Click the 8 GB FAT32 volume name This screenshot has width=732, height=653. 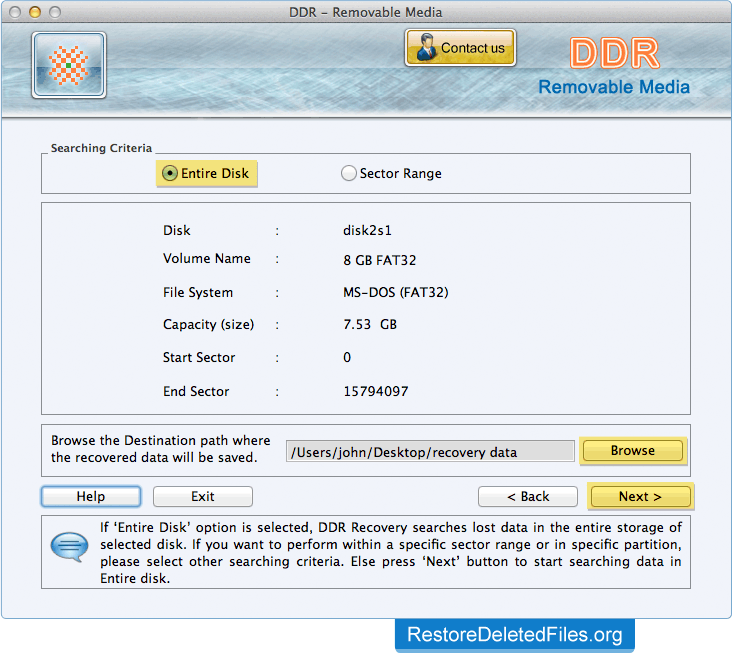click(x=380, y=260)
